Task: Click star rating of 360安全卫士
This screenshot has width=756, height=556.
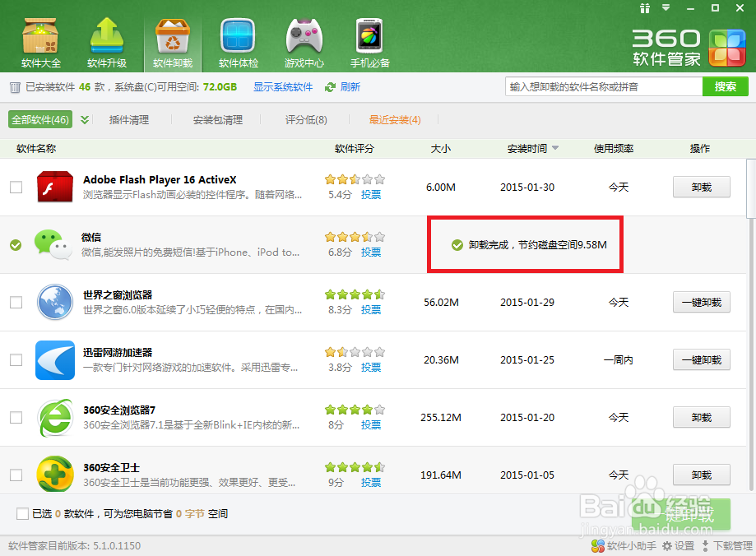Action: point(355,467)
